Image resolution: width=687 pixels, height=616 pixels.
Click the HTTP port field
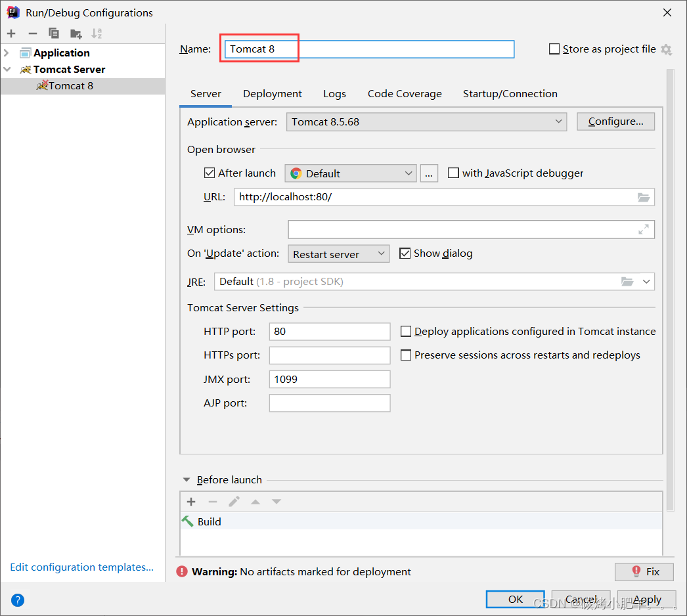(x=330, y=332)
